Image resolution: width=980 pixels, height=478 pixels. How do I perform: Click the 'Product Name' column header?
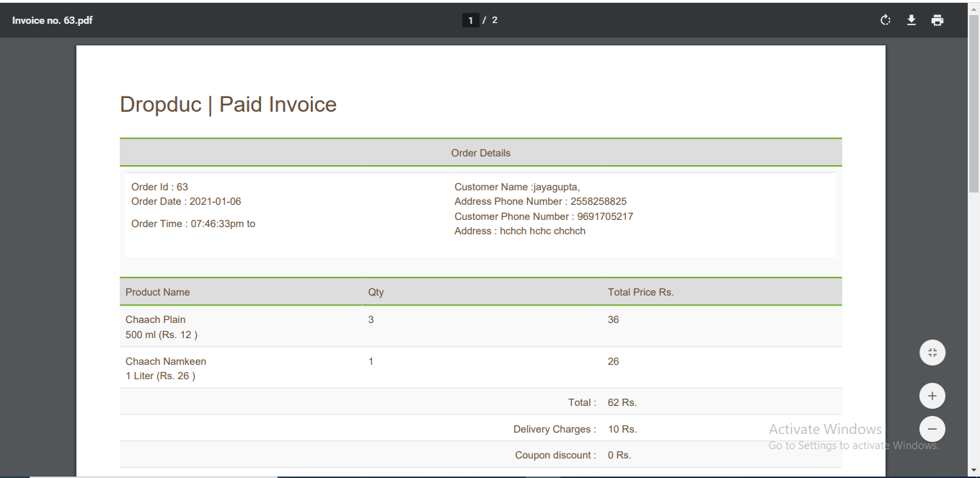157,292
